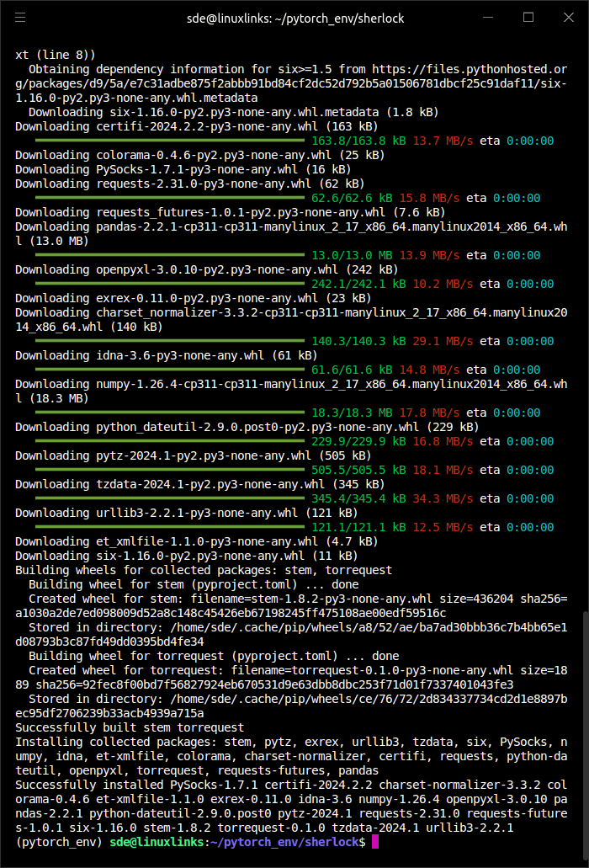The image size is (589, 868).
Task: Click the magenta cursor at the prompt
Action: pos(375,842)
